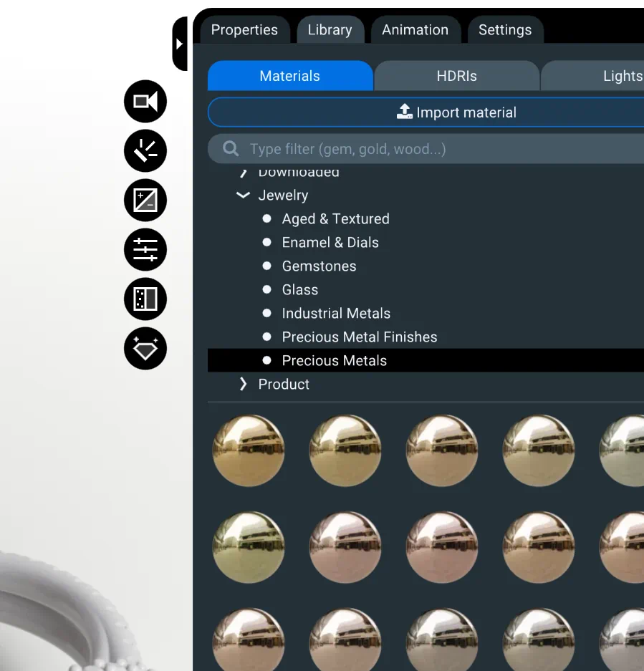
Task: Open the Industrial Metals subcategory
Action: (x=336, y=313)
